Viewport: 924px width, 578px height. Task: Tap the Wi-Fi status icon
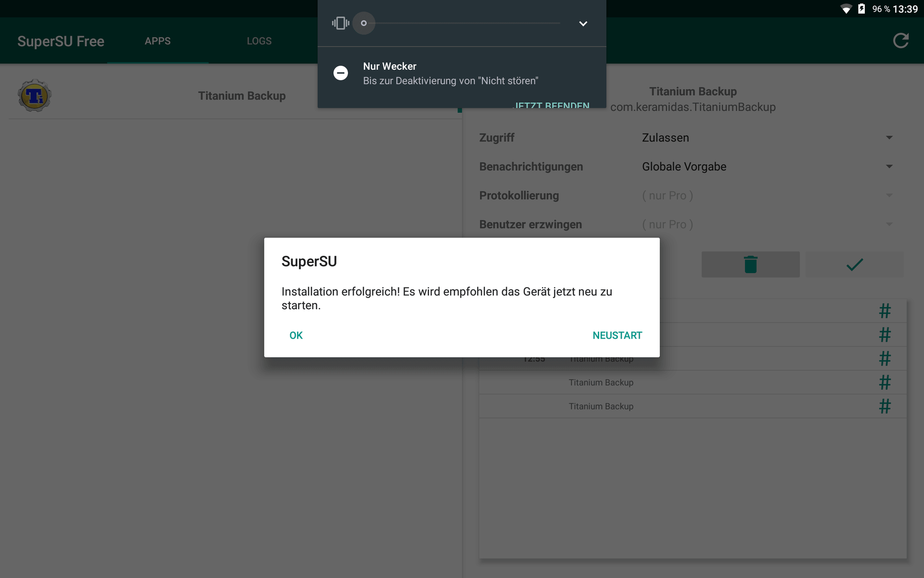pos(846,9)
